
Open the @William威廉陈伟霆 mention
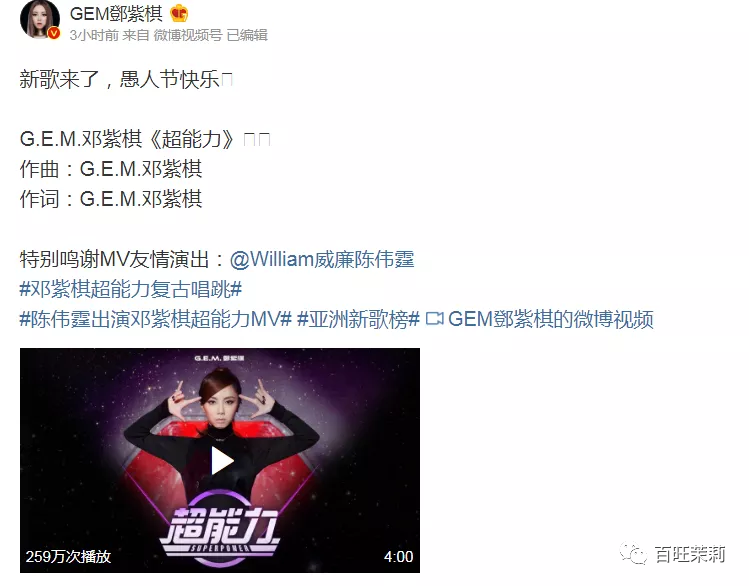tap(321, 259)
